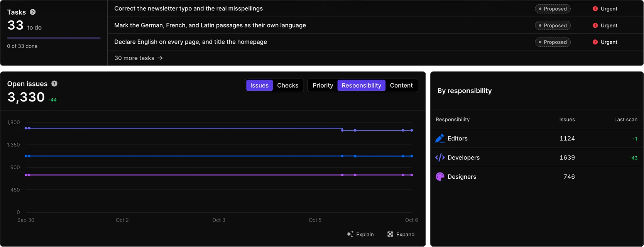Viewport: 644px width, 247px height.
Task: Click Developers issue count 1639
Action: pyautogui.click(x=567, y=157)
